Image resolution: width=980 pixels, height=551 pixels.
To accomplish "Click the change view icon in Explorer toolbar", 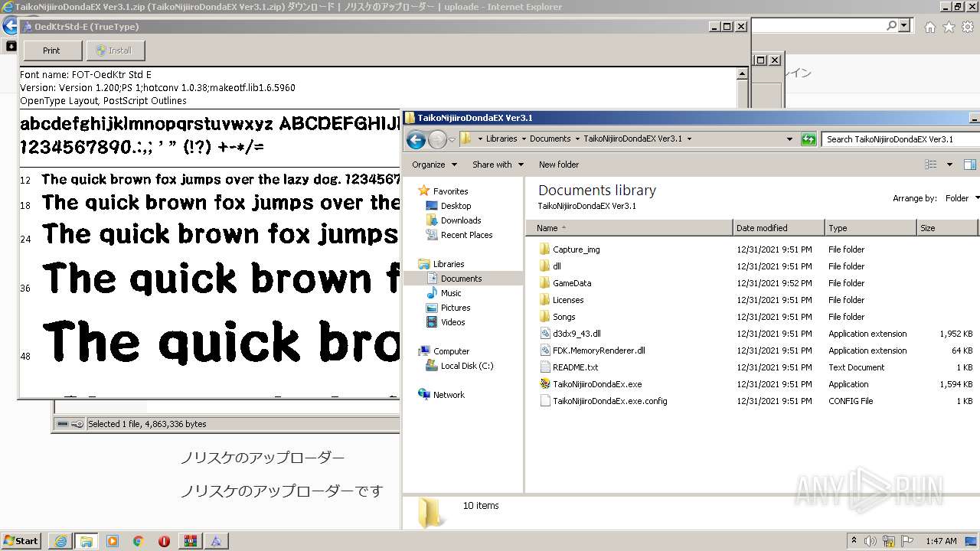I will pyautogui.click(x=931, y=165).
